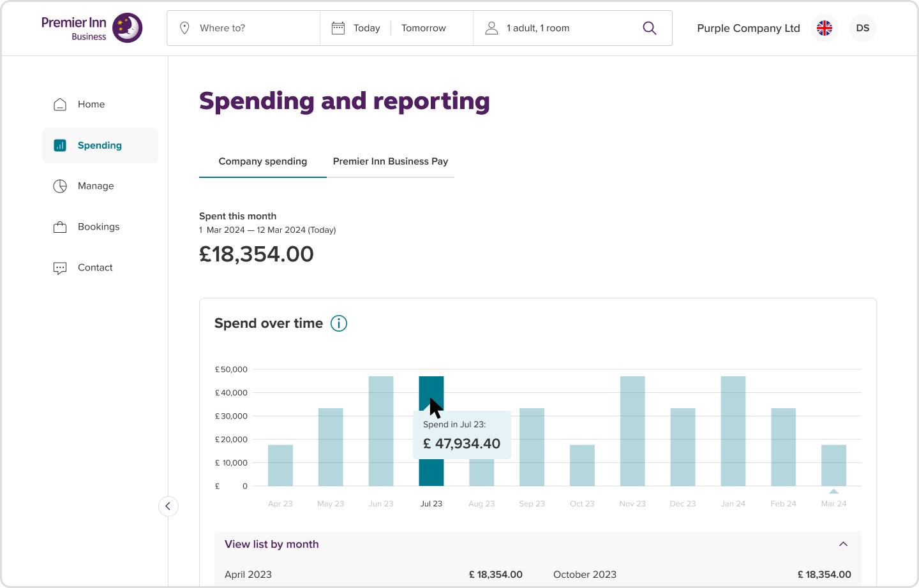Click the Contact speech bubble icon
This screenshot has height=588, width=919.
pos(60,268)
